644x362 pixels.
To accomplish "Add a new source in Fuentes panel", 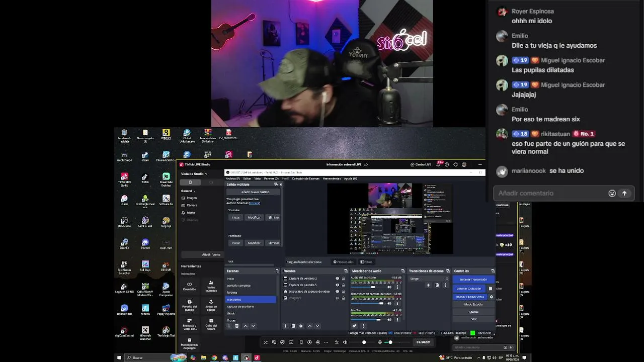I will tap(285, 326).
